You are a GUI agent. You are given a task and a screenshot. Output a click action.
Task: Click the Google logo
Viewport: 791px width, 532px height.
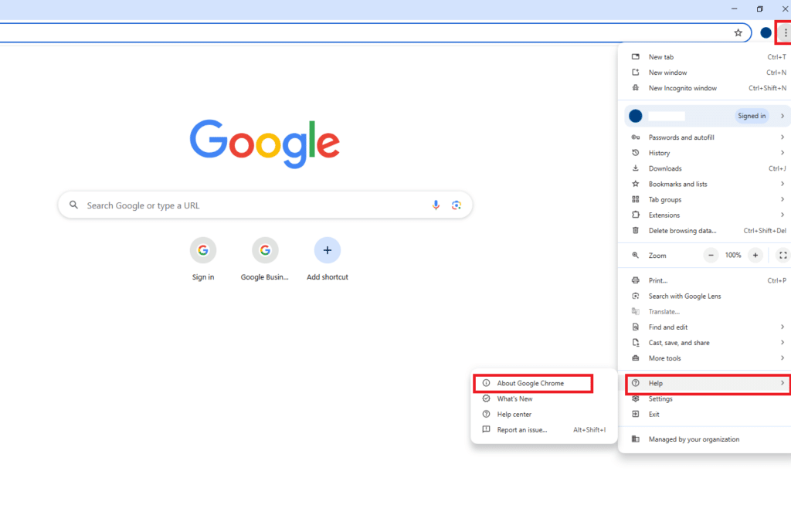click(264, 144)
